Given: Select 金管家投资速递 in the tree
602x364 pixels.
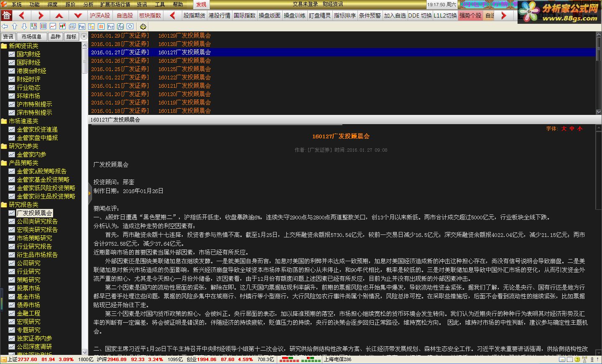Looking at the screenshot, I should coord(37,130).
